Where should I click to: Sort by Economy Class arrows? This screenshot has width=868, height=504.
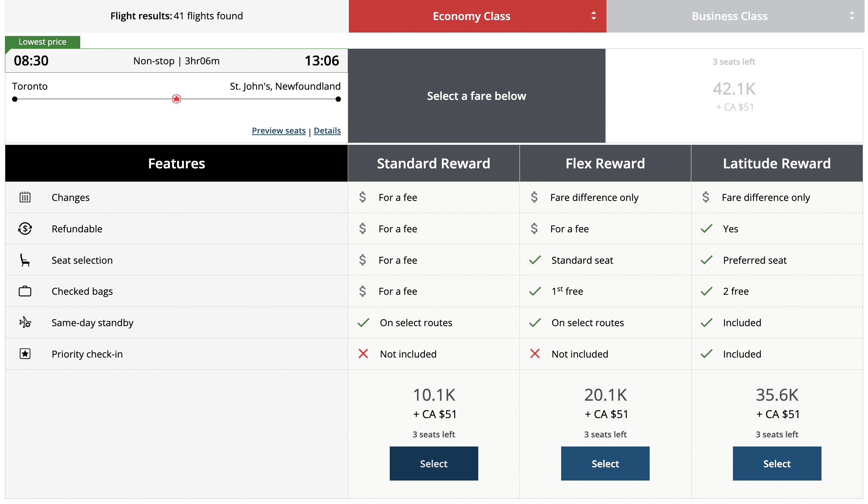tap(593, 16)
